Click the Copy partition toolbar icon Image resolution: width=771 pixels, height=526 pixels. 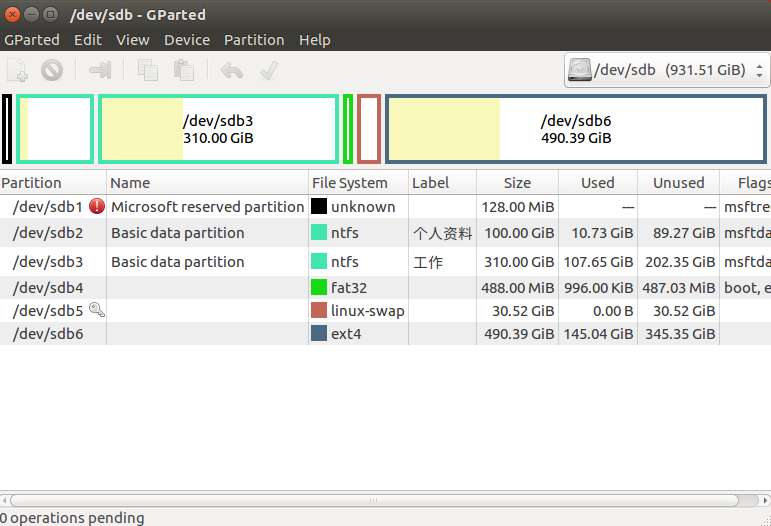coord(148,70)
